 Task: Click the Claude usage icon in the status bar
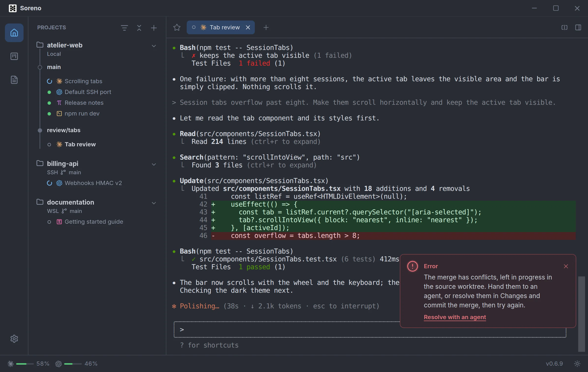pos(11,364)
